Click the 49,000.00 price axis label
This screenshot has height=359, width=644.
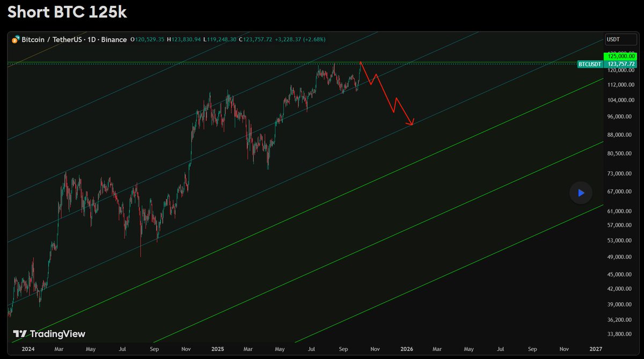pos(620,257)
